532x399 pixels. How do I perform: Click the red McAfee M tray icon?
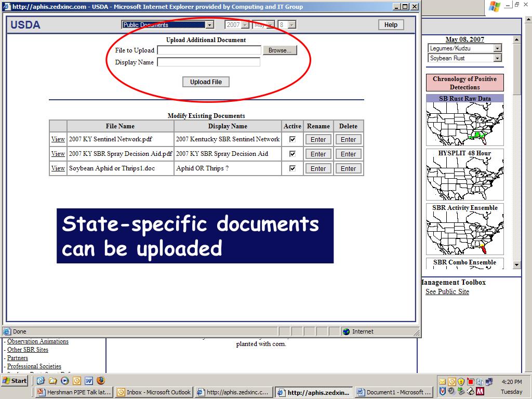(x=480, y=391)
